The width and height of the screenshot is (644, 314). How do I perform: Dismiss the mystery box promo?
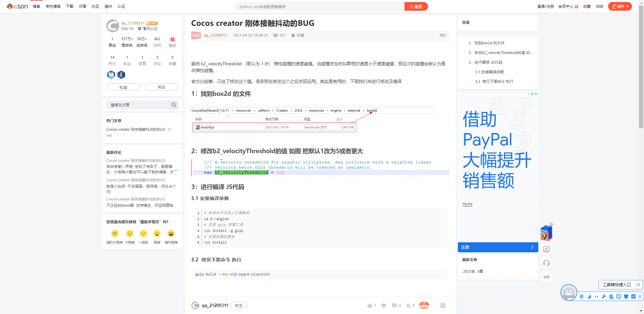(551, 224)
